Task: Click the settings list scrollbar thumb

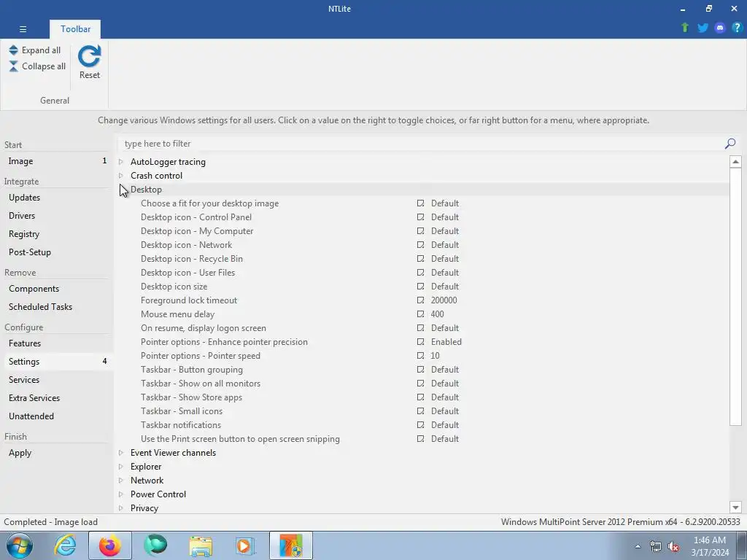Action: pyautogui.click(x=735, y=297)
